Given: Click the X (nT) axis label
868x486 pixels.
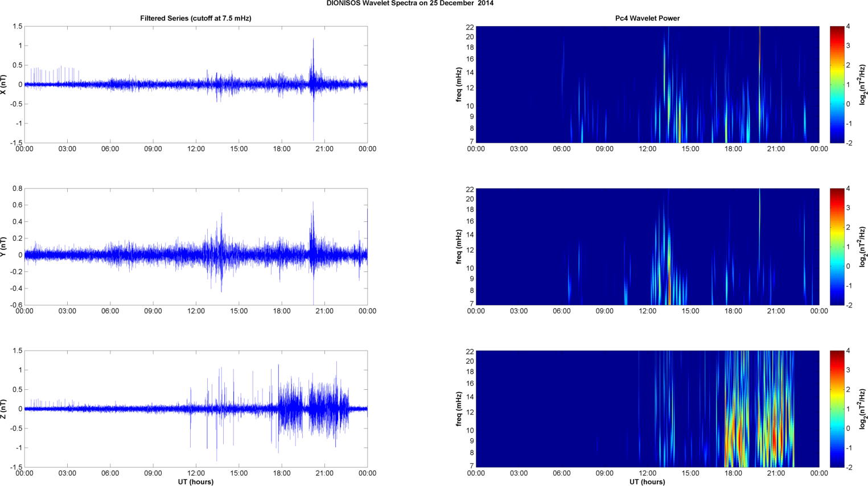Looking at the screenshot, I should [3, 84].
